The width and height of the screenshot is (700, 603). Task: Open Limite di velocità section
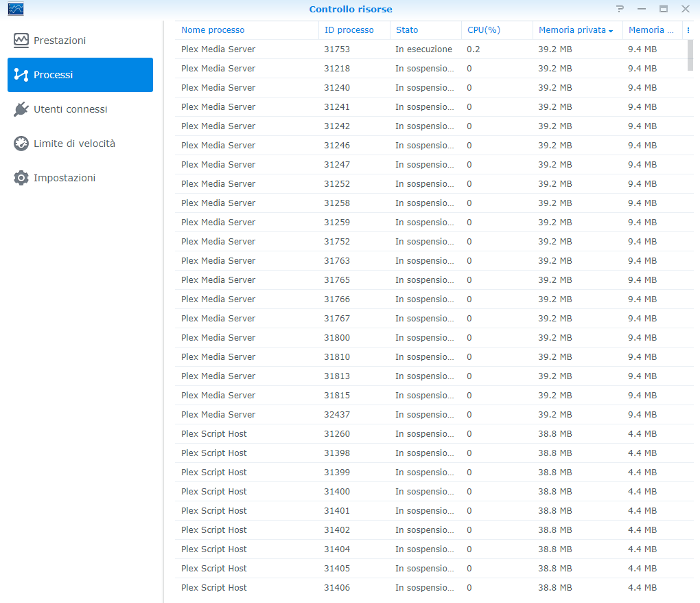(80, 144)
